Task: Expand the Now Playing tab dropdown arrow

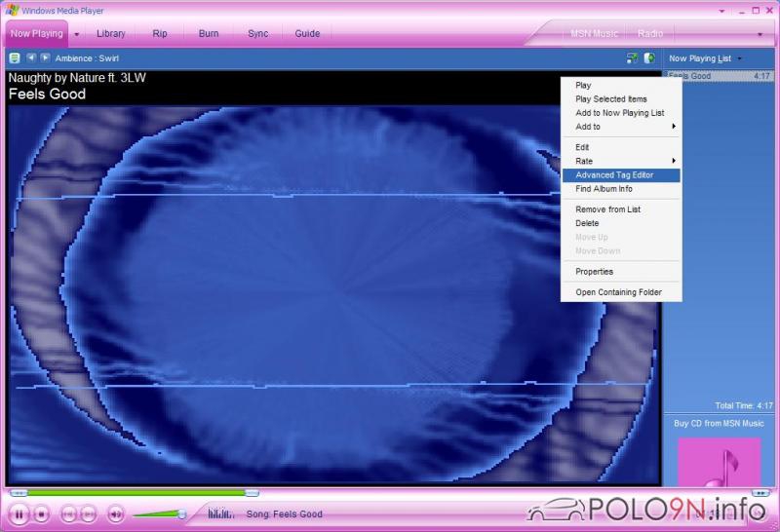Action: point(76,33)
